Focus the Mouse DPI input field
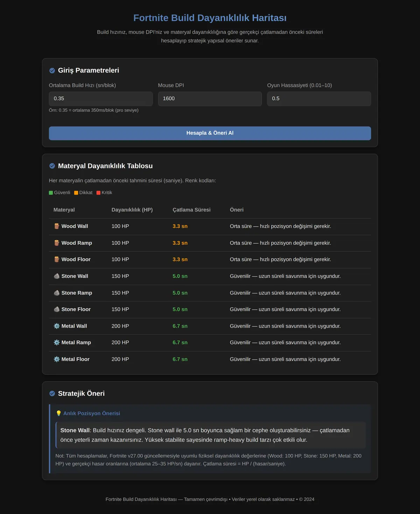This screenshot has width=420, height=514. click(210, 99)
